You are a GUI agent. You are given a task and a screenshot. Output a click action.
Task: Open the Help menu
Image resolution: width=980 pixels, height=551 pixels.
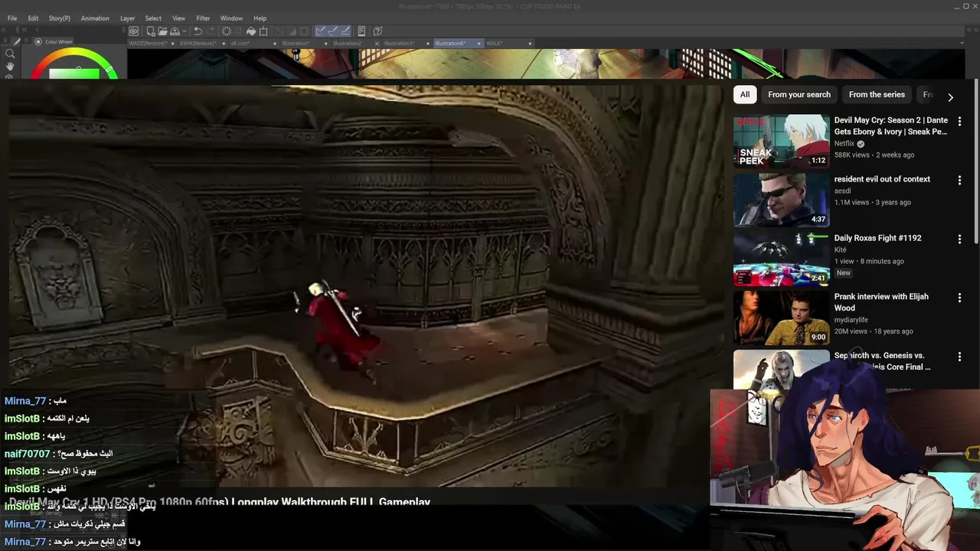point(260,18)
